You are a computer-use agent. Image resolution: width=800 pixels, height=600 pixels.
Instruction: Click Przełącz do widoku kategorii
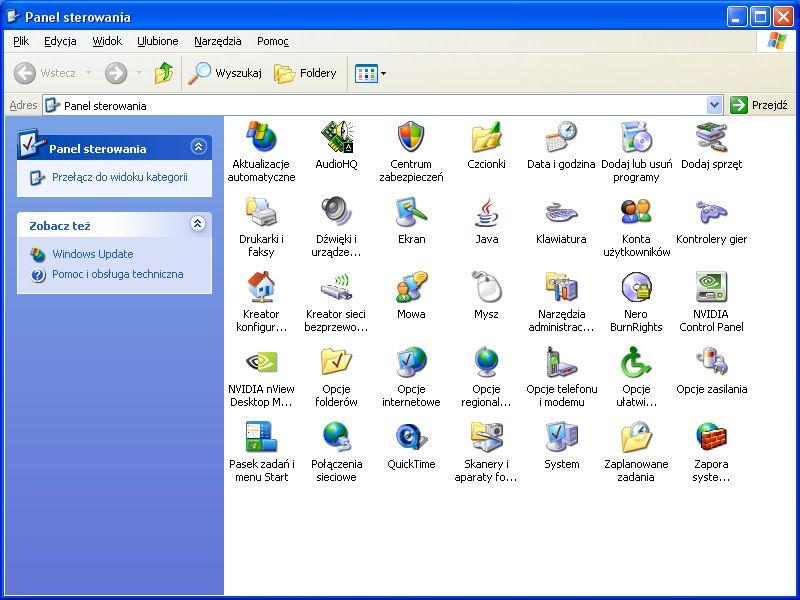(119, 178)
